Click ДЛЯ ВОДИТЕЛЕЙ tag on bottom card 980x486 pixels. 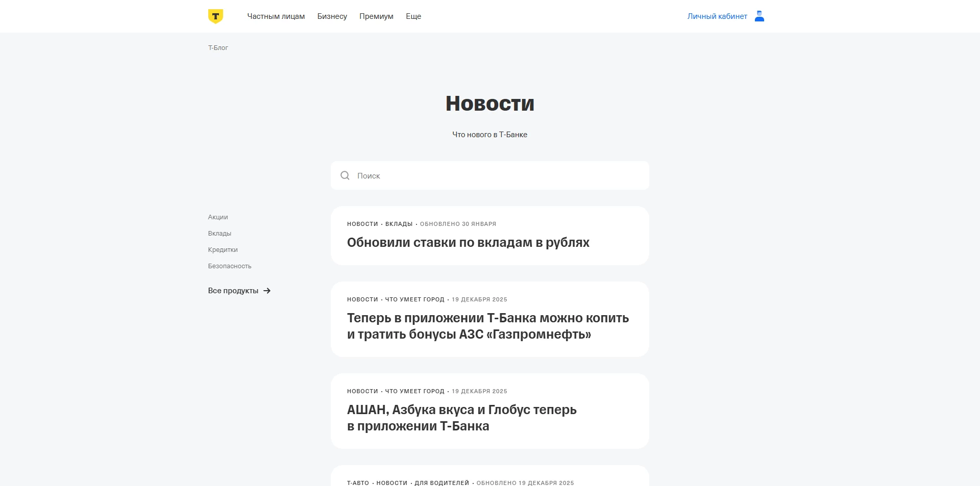(x=442, y=482)
